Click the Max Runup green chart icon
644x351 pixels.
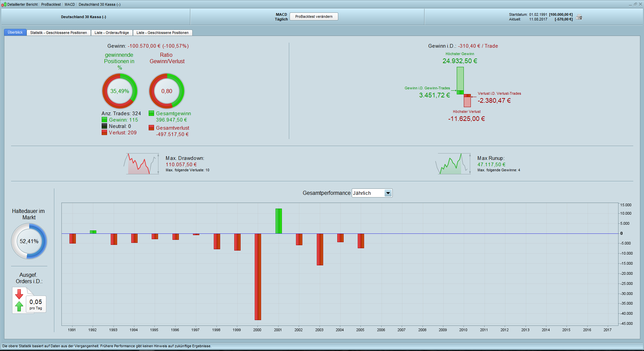tap(453, 164)
